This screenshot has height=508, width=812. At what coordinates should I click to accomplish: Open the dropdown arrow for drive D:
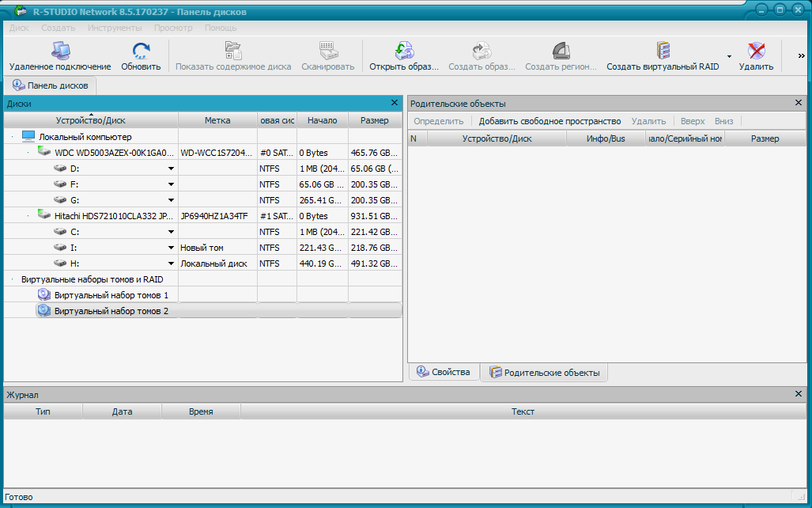[x=171, y=169]
